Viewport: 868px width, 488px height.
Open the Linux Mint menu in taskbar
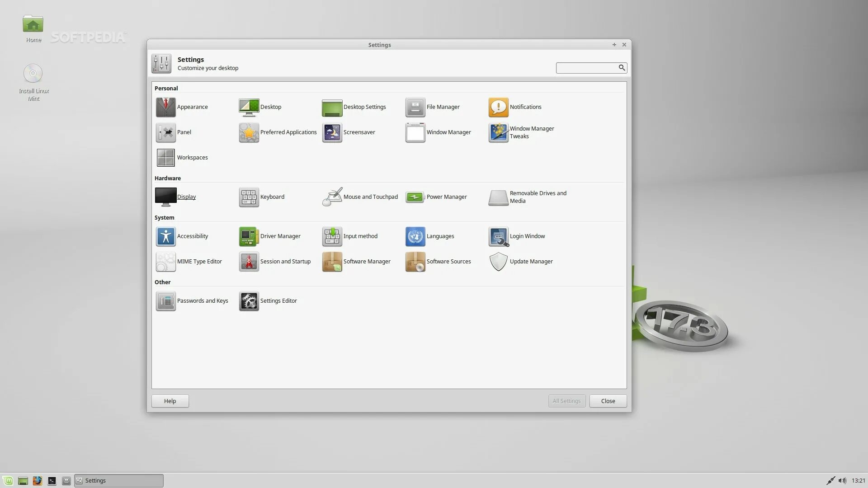(8, 481)
